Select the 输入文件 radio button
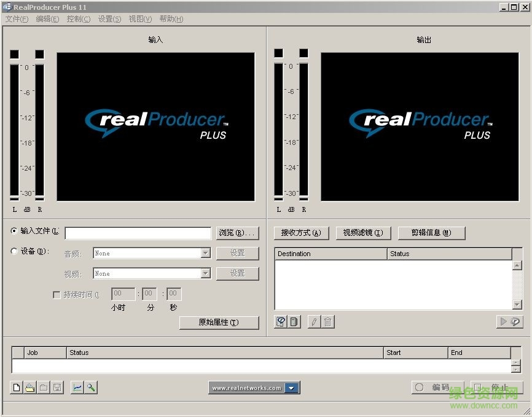This screenshot has width=532, height=417. click(14, 231)
